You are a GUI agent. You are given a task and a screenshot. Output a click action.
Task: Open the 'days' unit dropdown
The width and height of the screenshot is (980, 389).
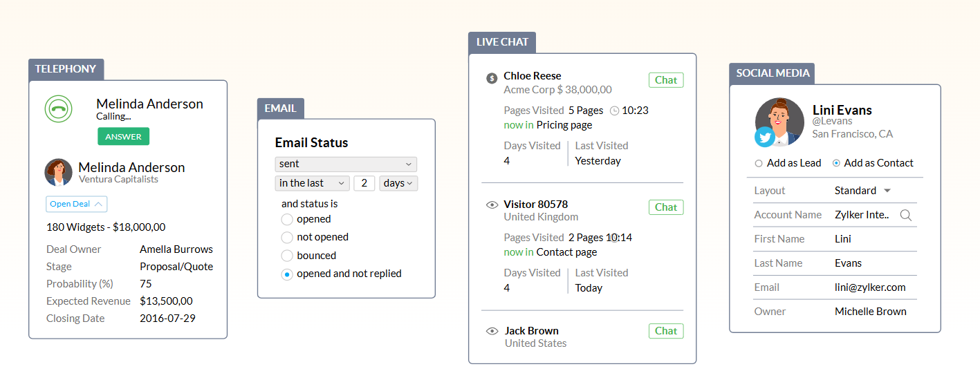[398, 183]
